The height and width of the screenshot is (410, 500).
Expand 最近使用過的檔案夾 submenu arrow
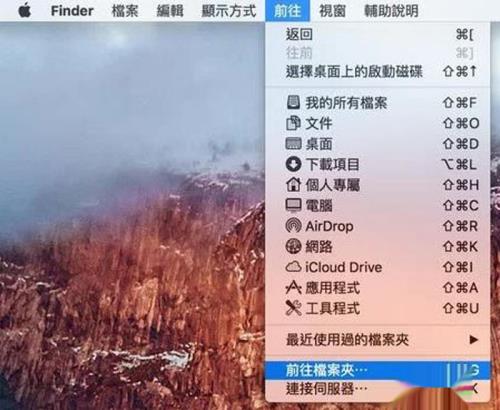click(473, 340)
